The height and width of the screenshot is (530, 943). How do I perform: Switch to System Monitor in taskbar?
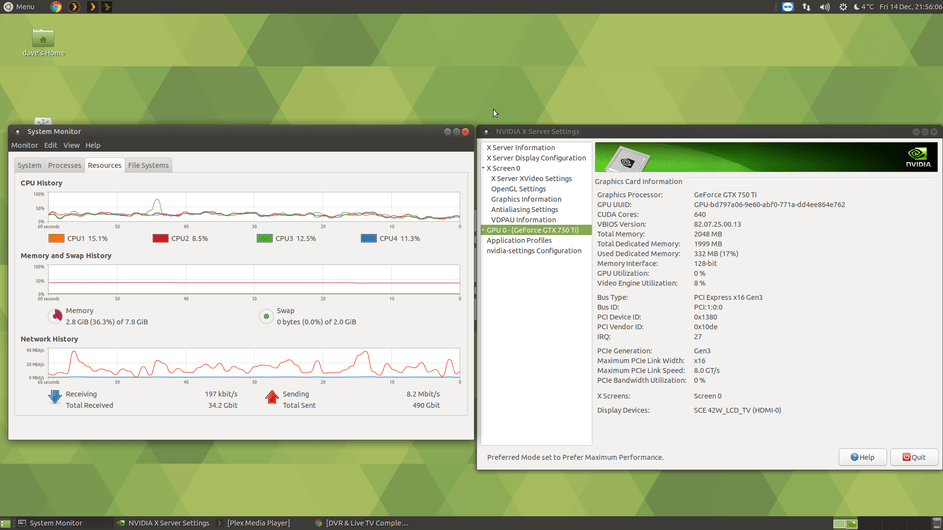point(55,523)
